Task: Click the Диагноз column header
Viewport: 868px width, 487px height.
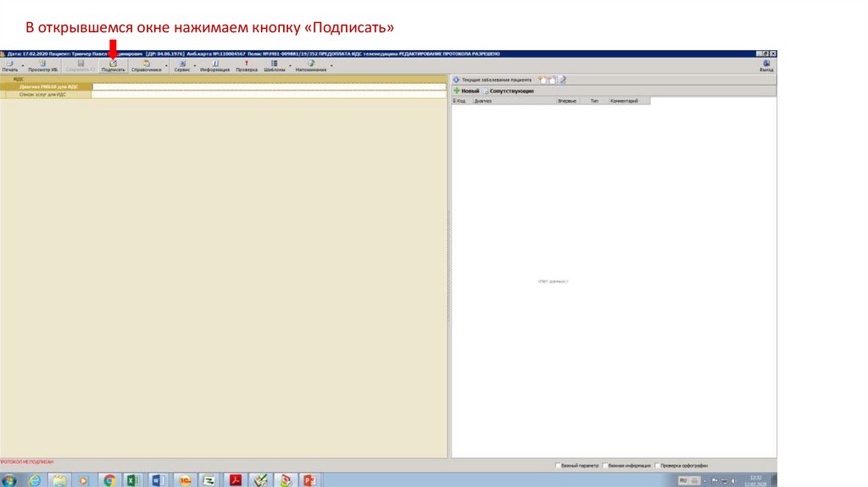Action: pos(515,101)
